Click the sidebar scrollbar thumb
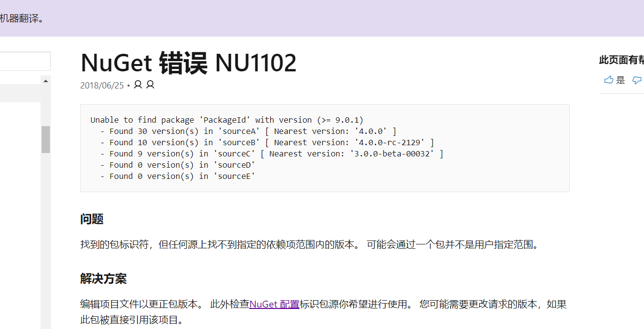Screen dimensions: 644x329 click(x=46, y=139)
